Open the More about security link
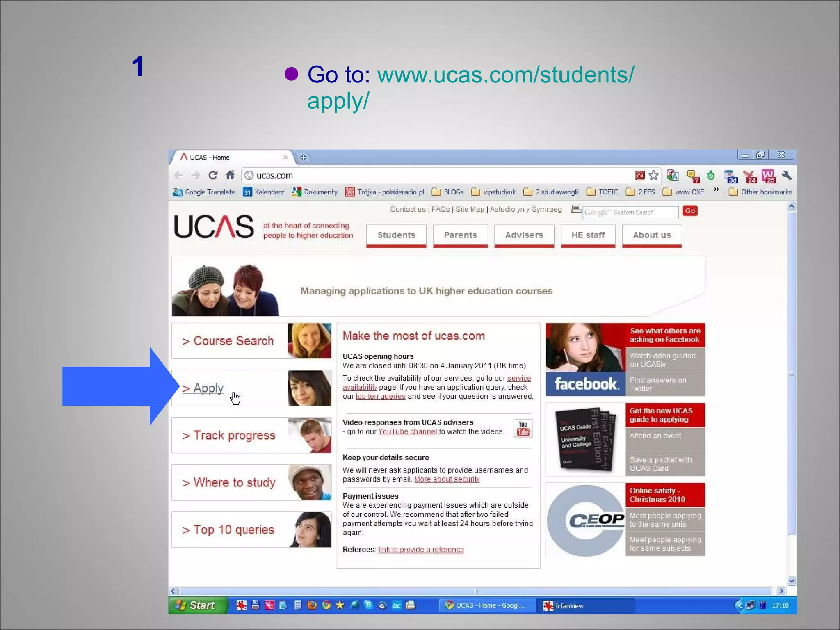 (447, 479)
